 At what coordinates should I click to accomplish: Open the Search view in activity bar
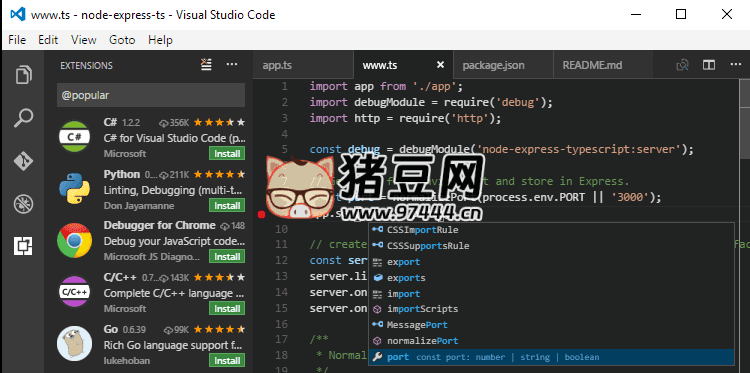tap(23, 118)
